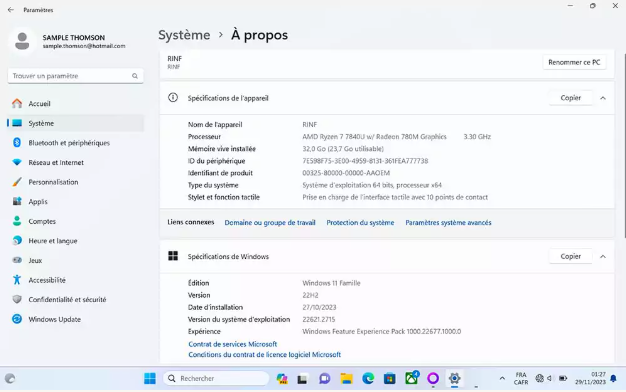The width and height of the screenshot is (626, 392).
Task: Check the battery status icon
Action: (563, 378)
